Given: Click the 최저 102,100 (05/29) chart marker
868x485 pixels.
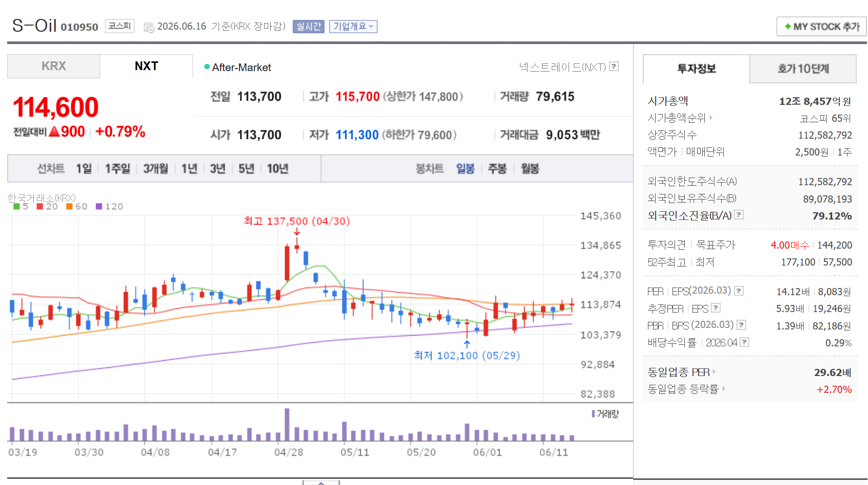Looking at the screenshot, I should [467, 355].
